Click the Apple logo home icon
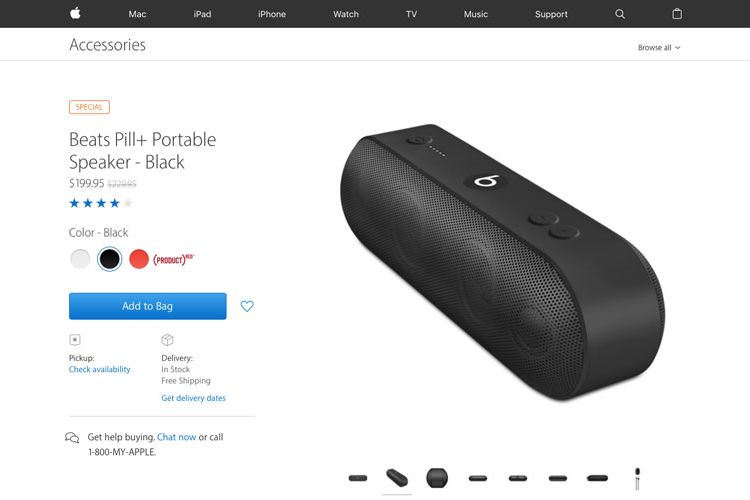The image size is (750, 500). (75, 13)
